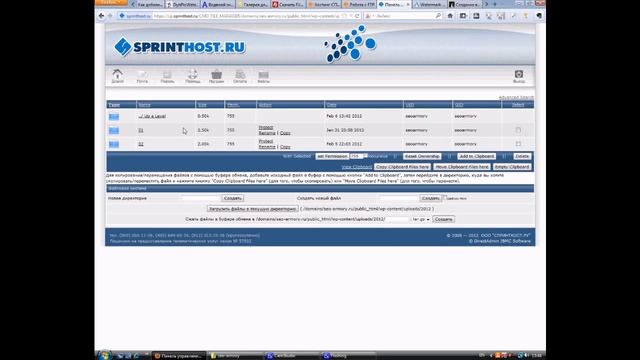Viewport: 640px width, 360px height.
Task: Click the archive name field before tar.gz
Action: click(397, 219)
